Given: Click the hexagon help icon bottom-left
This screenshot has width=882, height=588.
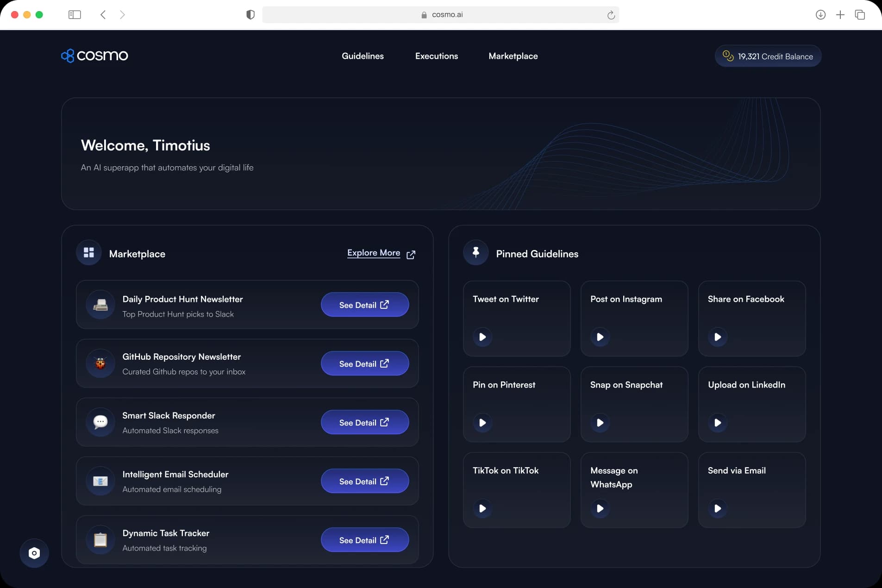Looking at the screenshot, I should 34,553.
